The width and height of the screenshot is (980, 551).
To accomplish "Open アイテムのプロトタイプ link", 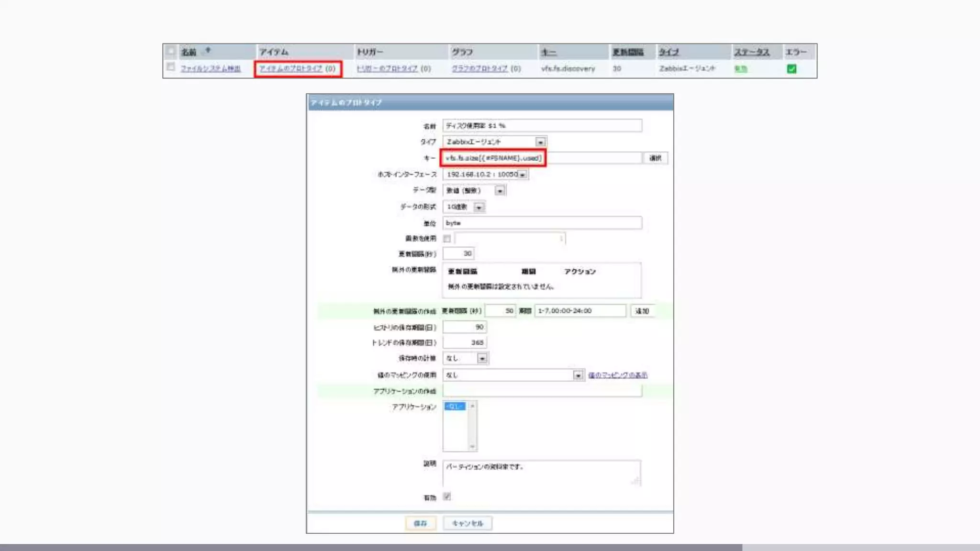I will (290, 69).
